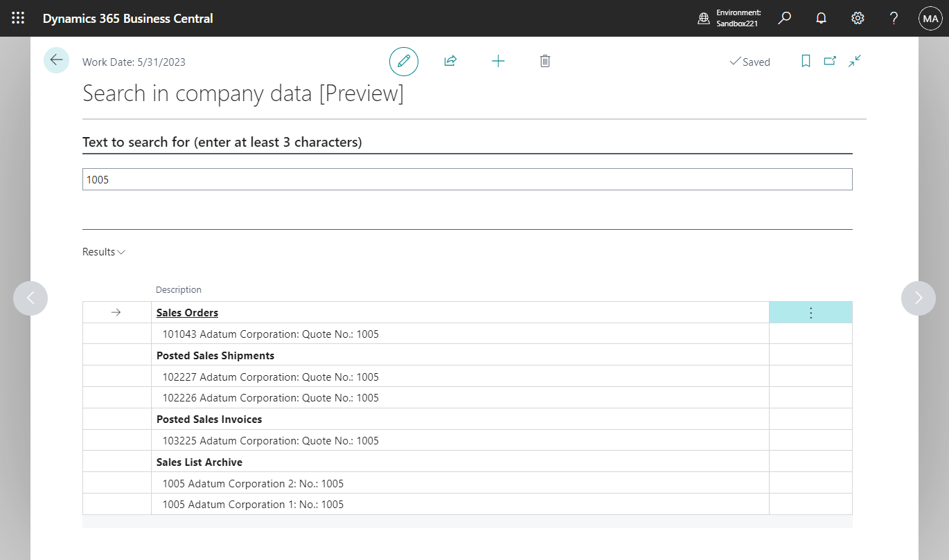Go back using the back arrow
The image size is (949, 560).
point(56,60)
